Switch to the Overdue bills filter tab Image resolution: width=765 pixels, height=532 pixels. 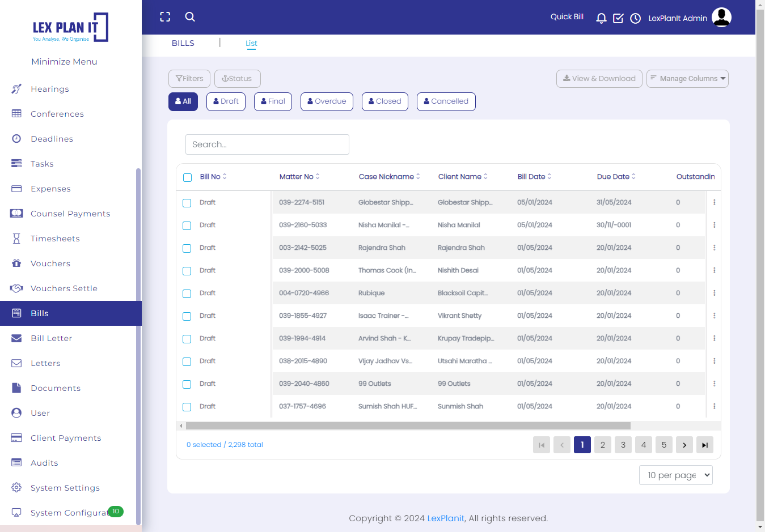[x=327, y=101]
